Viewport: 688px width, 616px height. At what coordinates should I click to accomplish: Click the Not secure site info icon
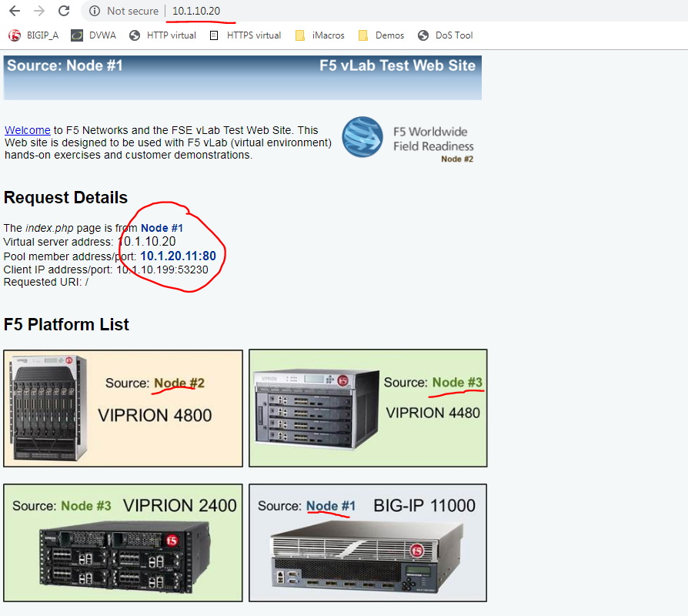(x=95, y=11)
